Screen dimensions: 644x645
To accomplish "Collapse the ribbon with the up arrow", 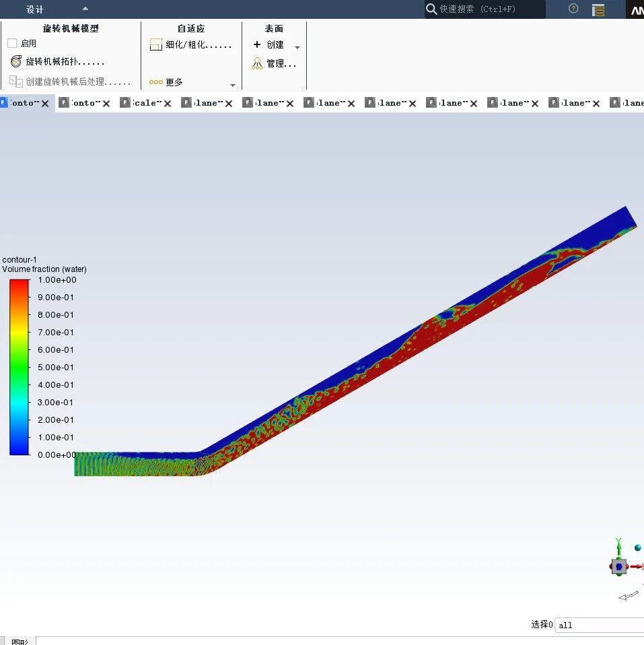I will point(85,9).
